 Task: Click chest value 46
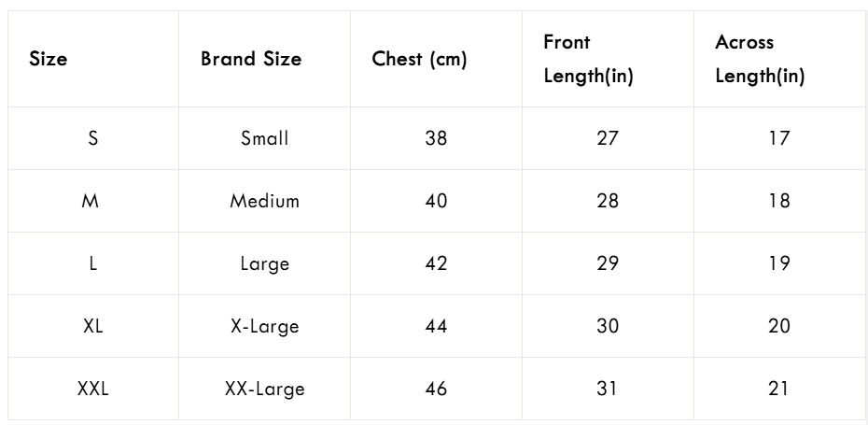point(436,389)
